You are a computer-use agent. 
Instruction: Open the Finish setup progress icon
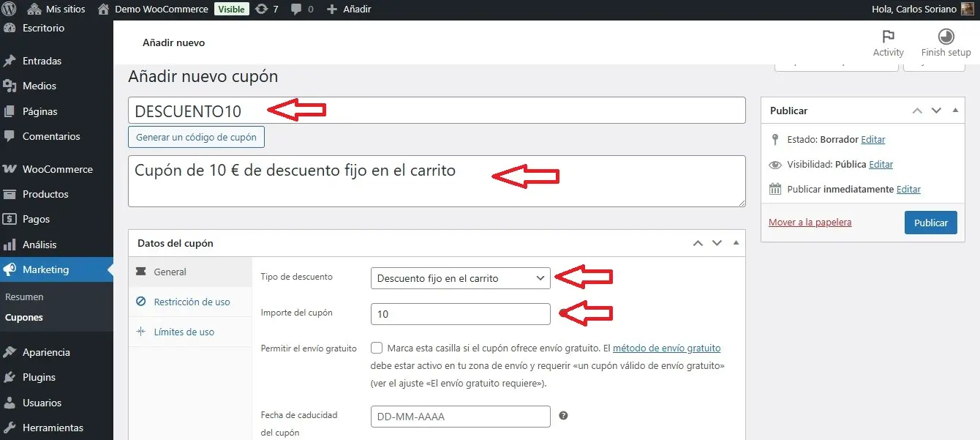pyautogui.click(x=946, y=37)
